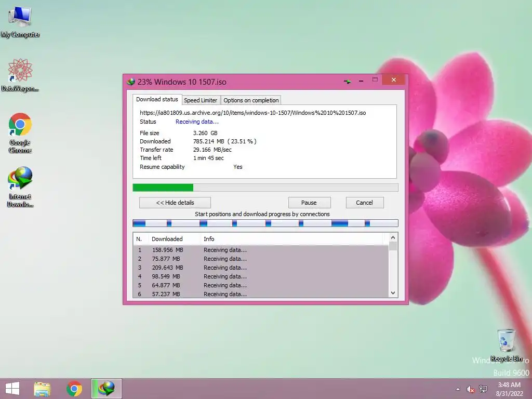
Task: Select connection row 6 with 57.237 MB
Action: (261, 294)
